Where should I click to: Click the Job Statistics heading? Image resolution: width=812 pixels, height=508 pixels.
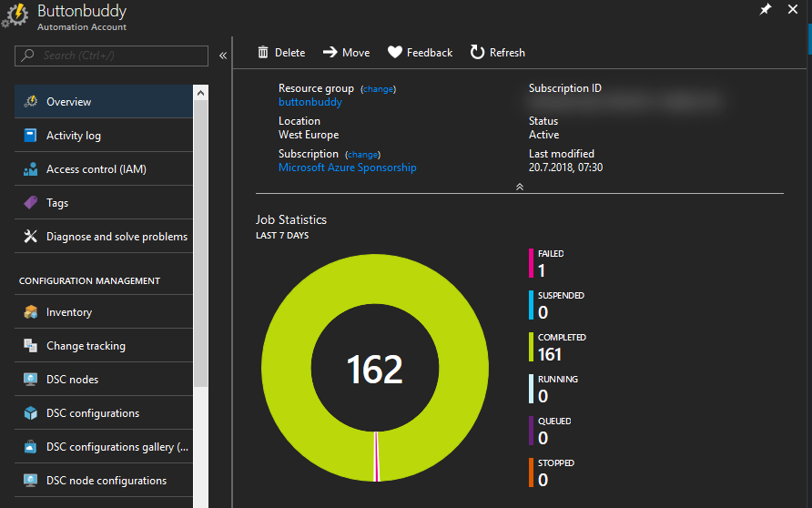[x=291, y=220]
